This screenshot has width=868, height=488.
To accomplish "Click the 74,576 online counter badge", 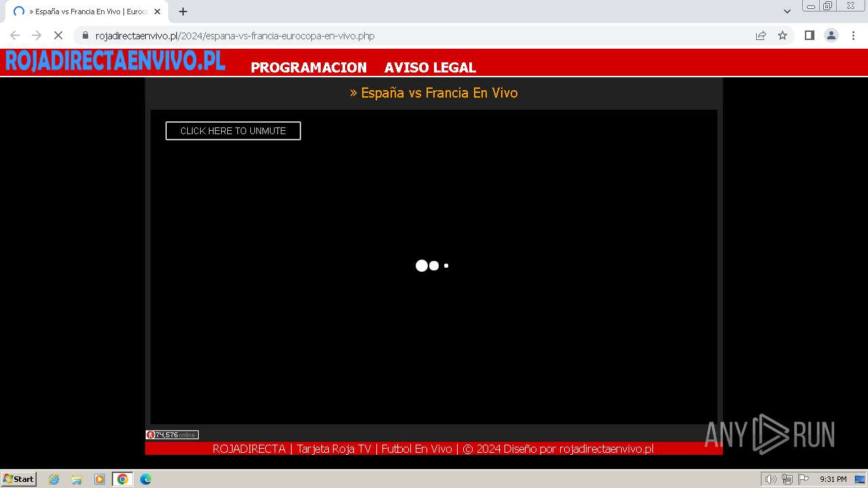I will [x=172, y=434].
